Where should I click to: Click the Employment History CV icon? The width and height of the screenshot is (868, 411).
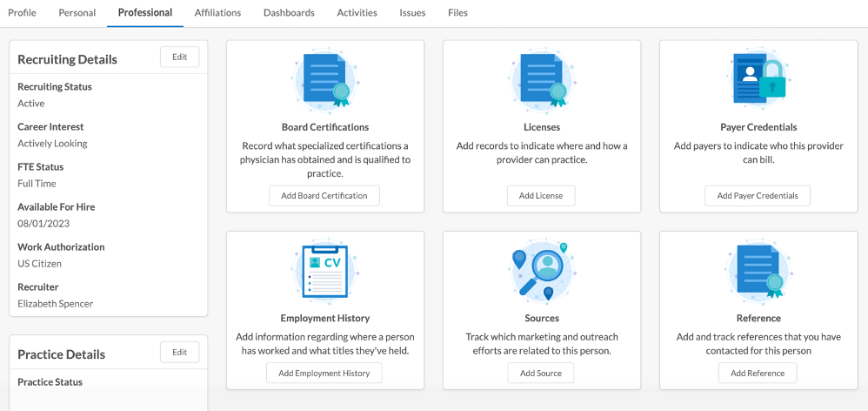pos(325,272)
